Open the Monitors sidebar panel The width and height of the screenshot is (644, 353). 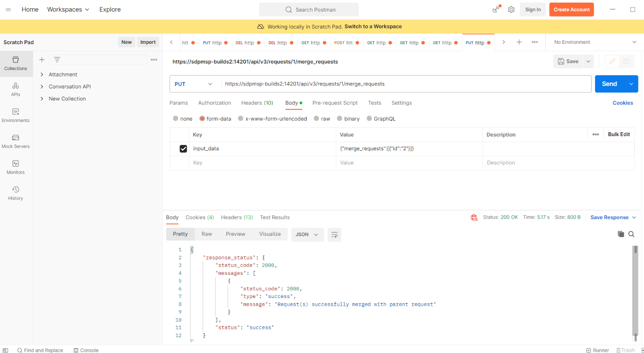coord(15,167)
